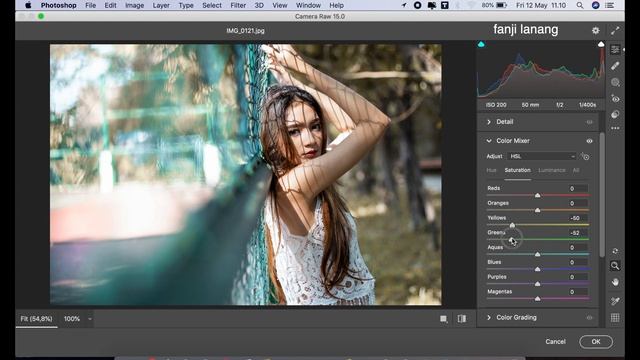Toggle highlight clipping warning in histogram
The image size is (640, 360).
coord(601,44)
